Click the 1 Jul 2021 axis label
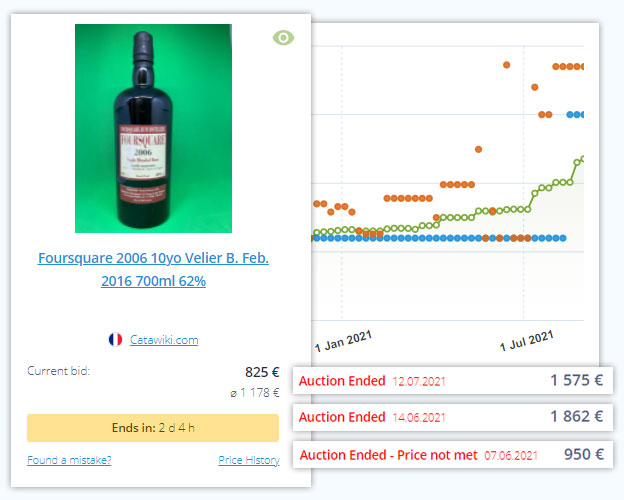 526,341
